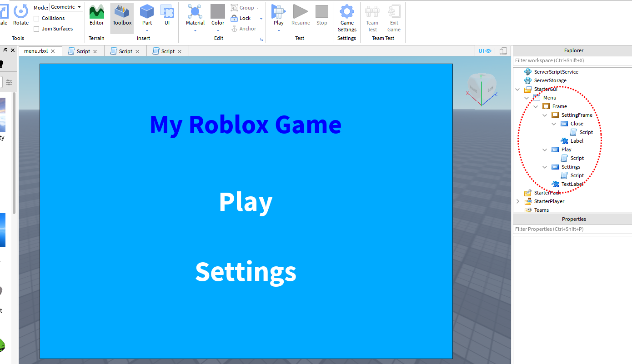
Task: Open the Play button dropdown arrow
Action: click(x=278, y=31)
